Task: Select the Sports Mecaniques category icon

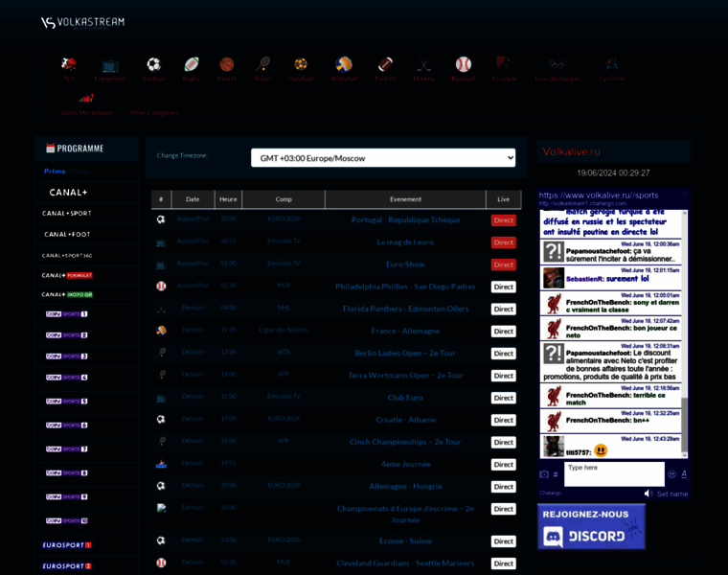Action: click(x=86, y=99)
